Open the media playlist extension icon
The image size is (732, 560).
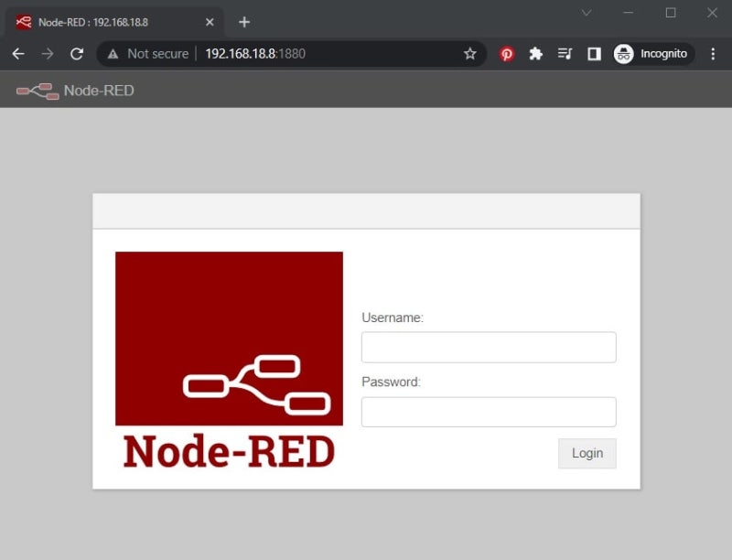(x=565, y=54)
